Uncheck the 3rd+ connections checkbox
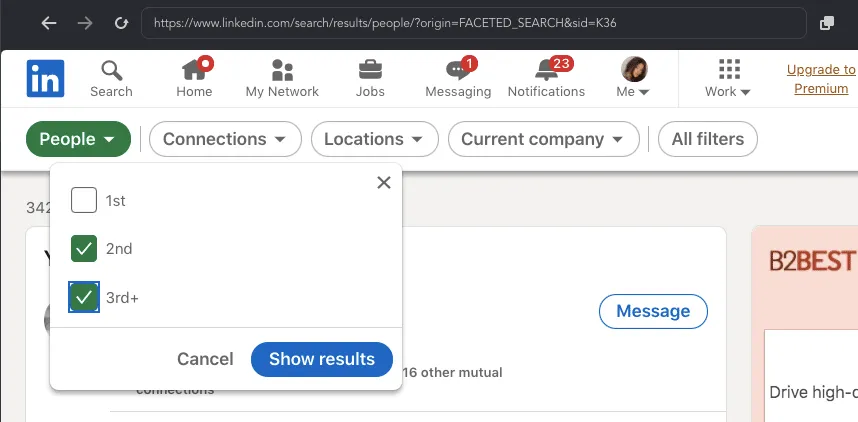 tap(84, 297)
